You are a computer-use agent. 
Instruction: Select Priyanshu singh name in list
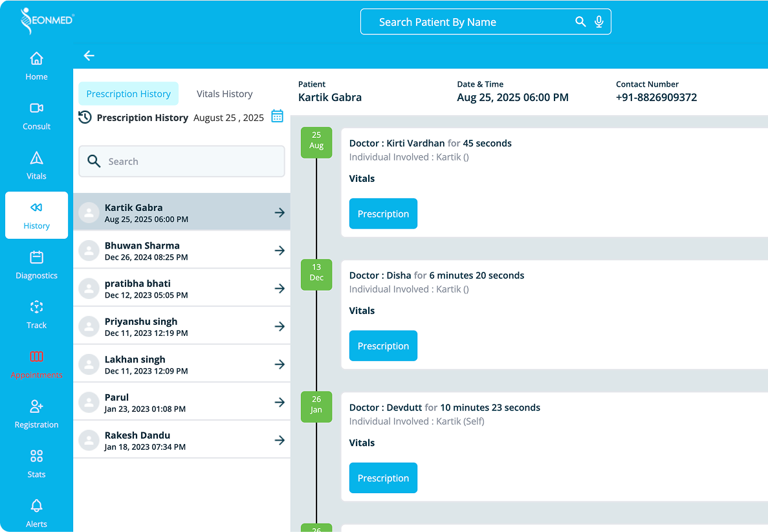click(x=141, y=322)
